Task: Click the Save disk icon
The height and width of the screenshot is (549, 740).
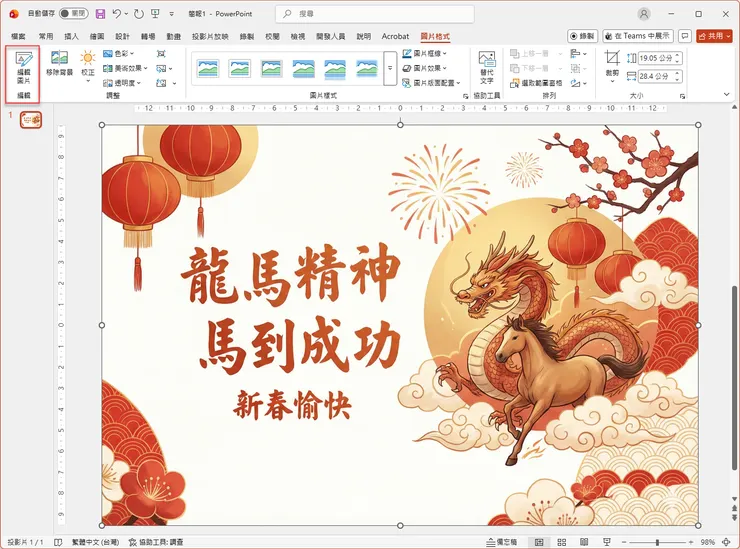Action: click(x=100, y=14)
